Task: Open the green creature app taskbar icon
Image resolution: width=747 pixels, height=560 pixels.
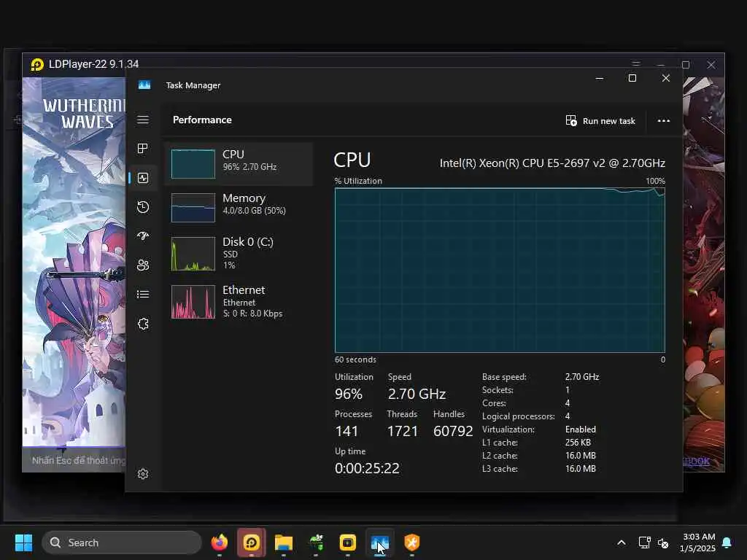Action: [316, 542]
